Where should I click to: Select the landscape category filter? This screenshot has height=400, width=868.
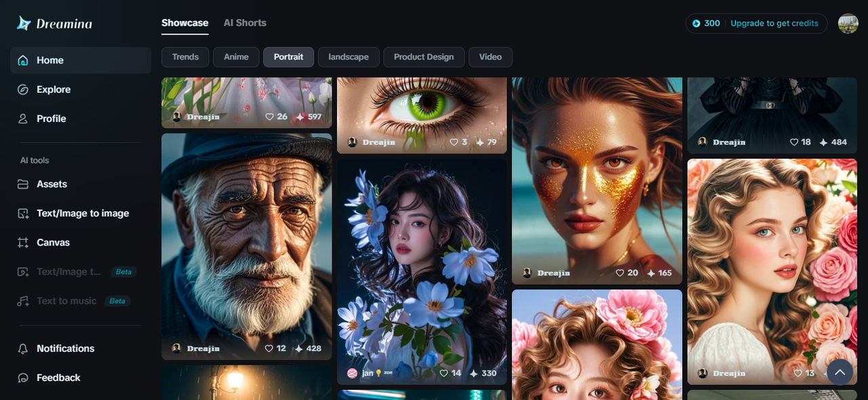(349, 57)
